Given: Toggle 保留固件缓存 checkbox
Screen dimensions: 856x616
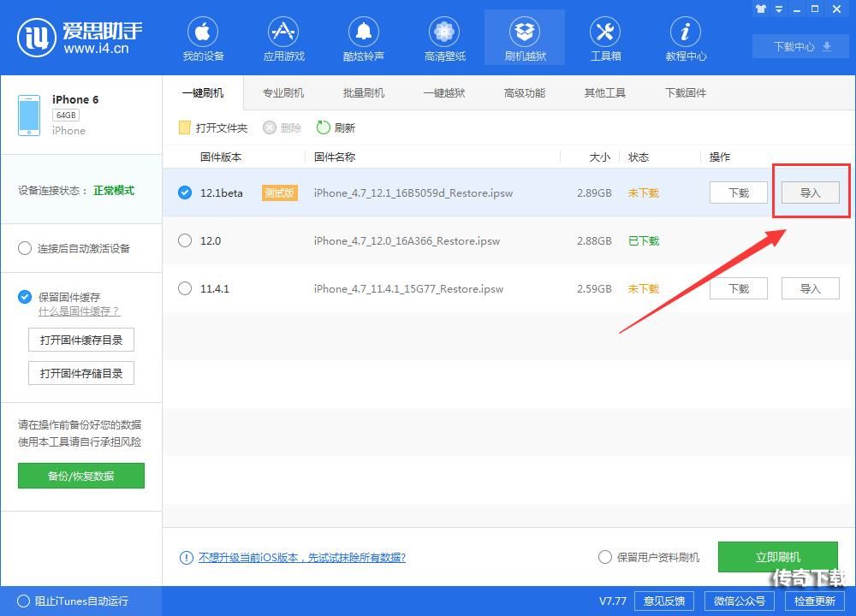Looking at the screenshot, I should click(25, 297).
